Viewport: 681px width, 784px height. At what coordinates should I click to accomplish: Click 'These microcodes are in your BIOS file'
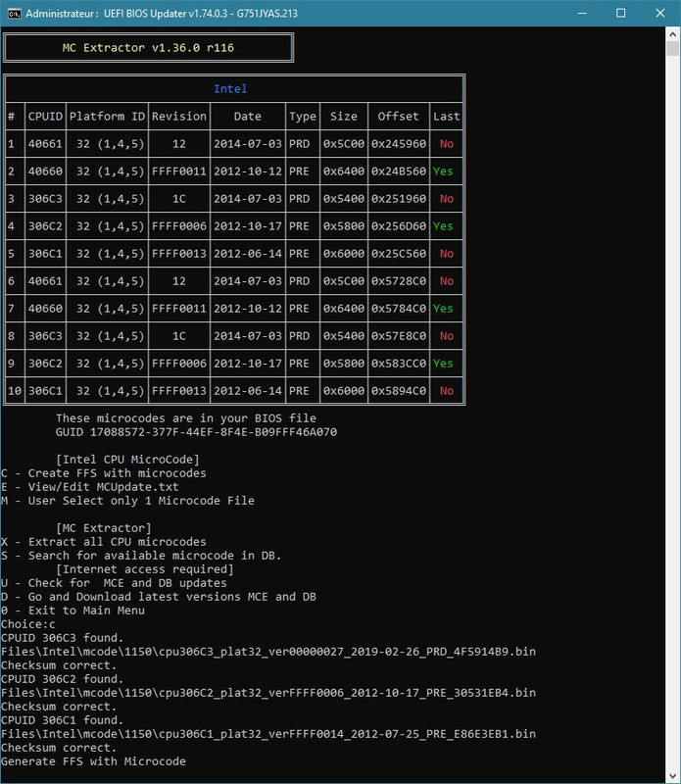point(186,418)
